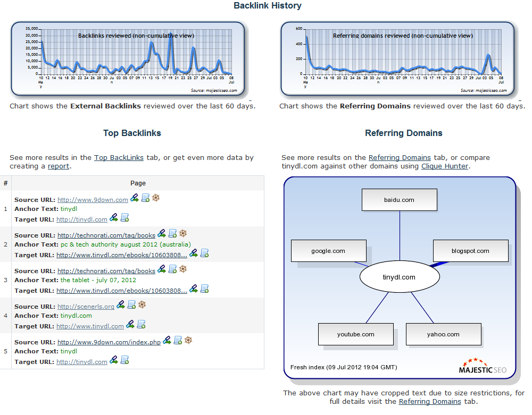
Task: Click the scroll-plus report icon beside row 3 Target URL
Action: tap(205, 289)
